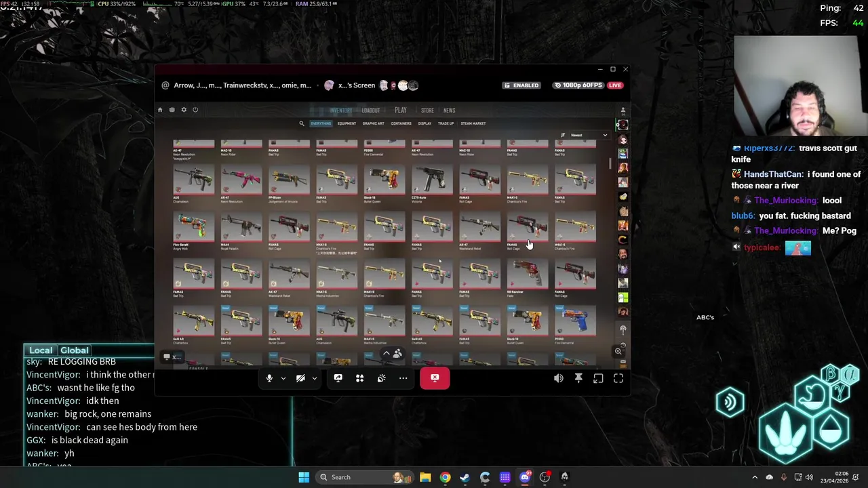
Task: Click the game inbox icon next to home
Action: 172,110
